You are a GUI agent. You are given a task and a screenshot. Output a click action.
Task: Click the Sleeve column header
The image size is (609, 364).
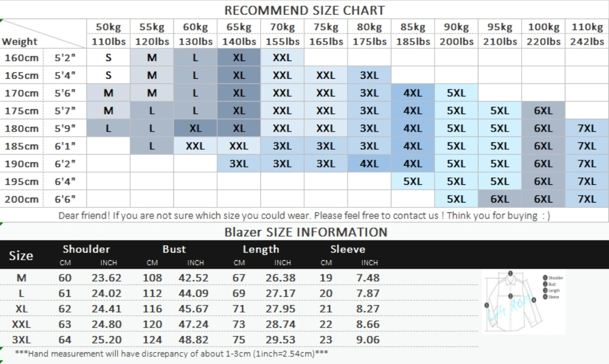pos(348,249)
